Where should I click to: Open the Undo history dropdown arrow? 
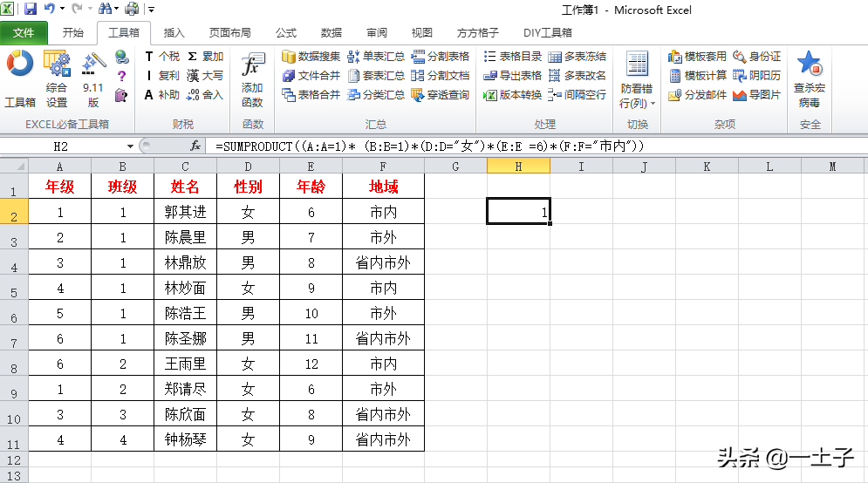(x=62, y=9)
